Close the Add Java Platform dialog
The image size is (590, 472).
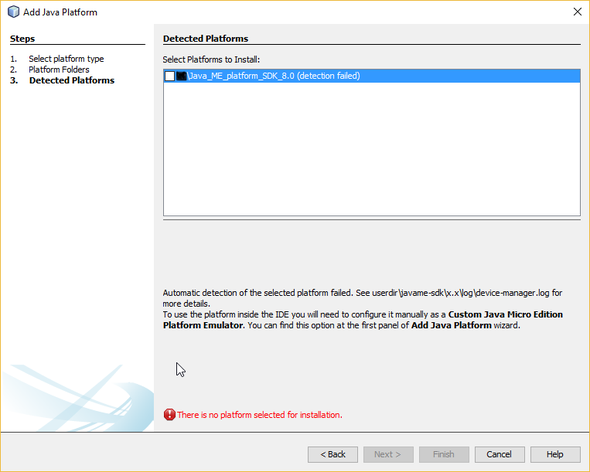tap(578, 12)
